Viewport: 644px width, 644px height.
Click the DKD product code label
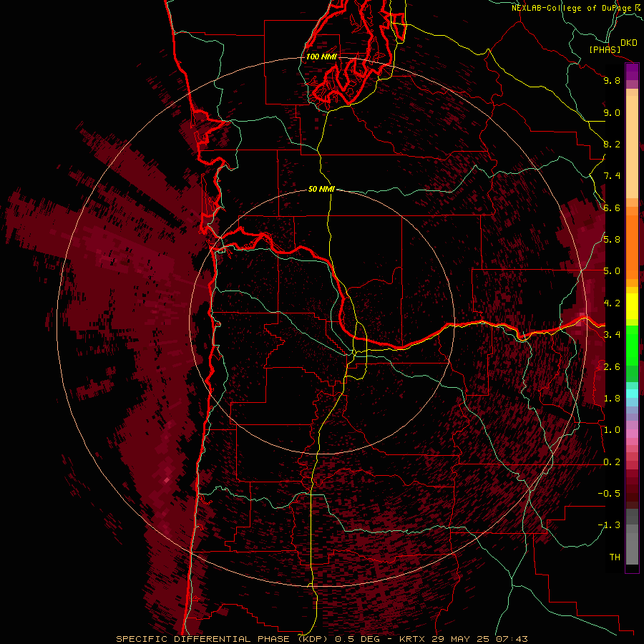coord(629,42)
